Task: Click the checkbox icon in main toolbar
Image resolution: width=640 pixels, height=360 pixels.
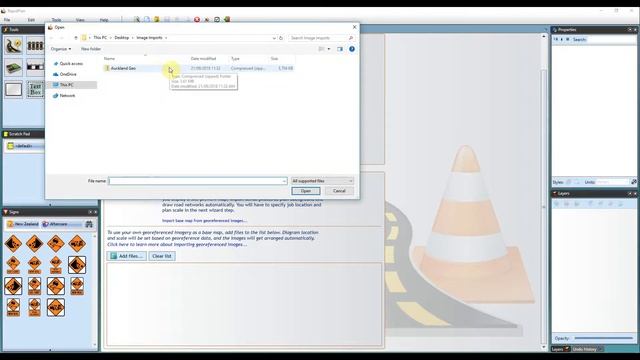Action: point(217,19)
